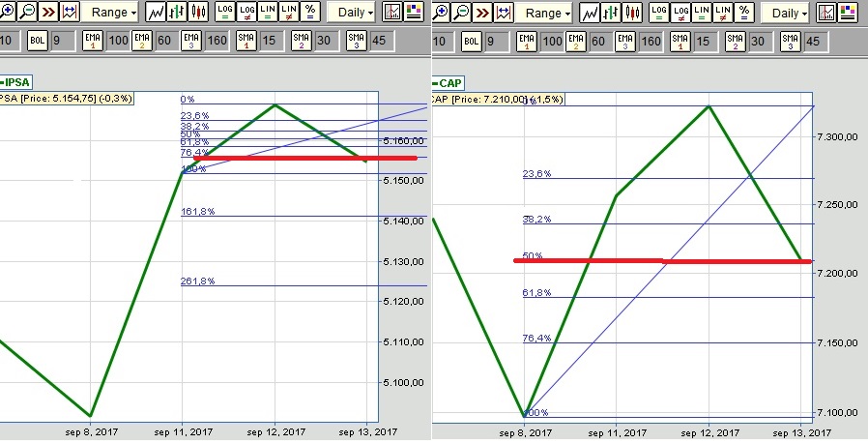The width and height of the screenshot is (868, 444).
Task: Click SMA 3 period field showing 45 in IPSA chart
Action: pos(382,41)
